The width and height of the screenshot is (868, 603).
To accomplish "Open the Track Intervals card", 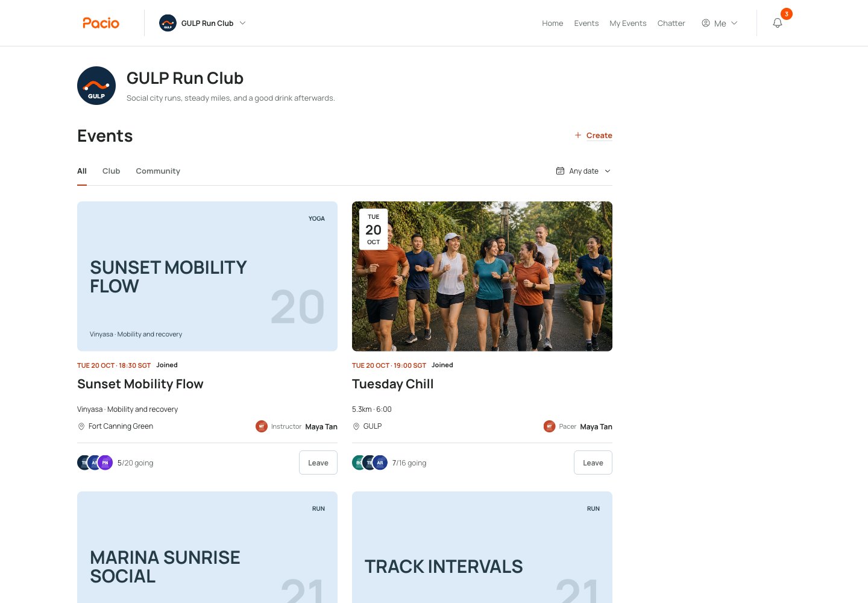I will click(x=482, y=548).
